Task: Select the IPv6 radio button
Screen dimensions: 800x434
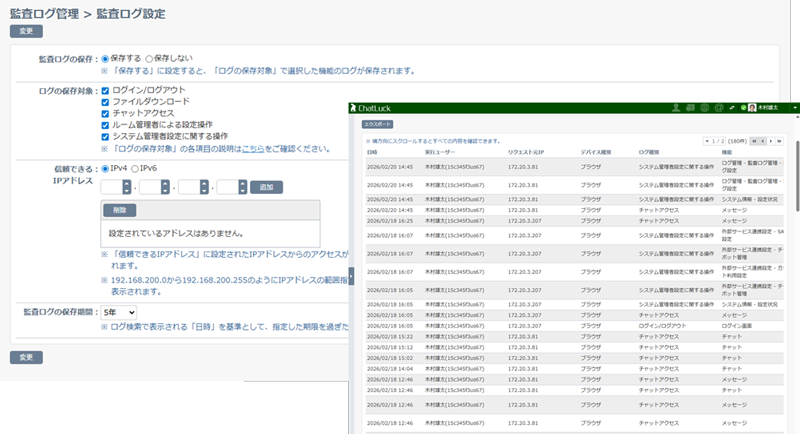Action: pos(137,168)
